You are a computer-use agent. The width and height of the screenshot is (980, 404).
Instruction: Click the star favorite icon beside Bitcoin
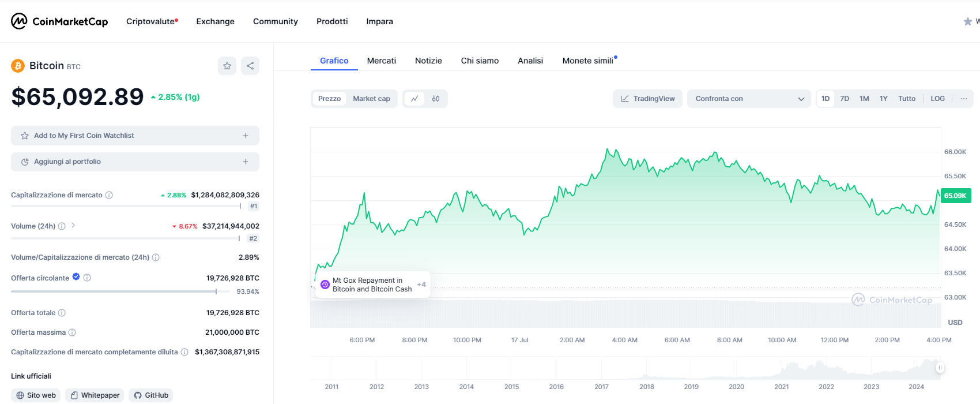227,66
